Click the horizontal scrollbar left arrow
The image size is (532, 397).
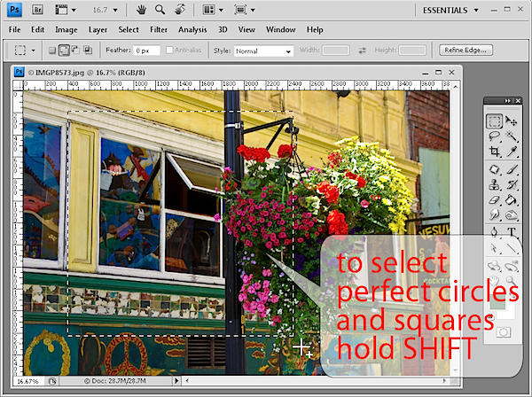point(187,381)
